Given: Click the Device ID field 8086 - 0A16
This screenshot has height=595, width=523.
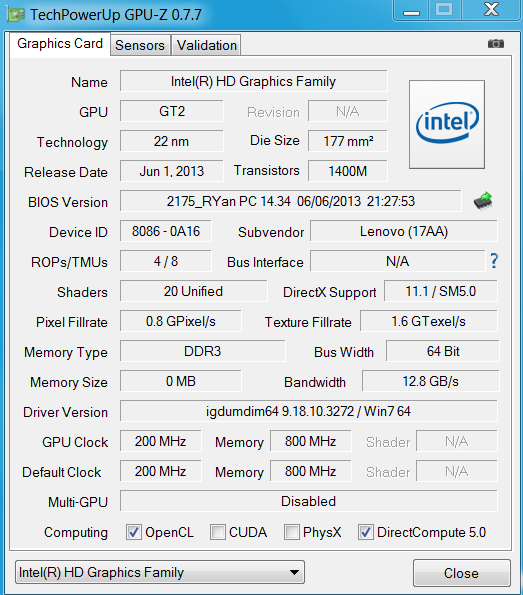Looking at the screenshot, I should point(166,231).
